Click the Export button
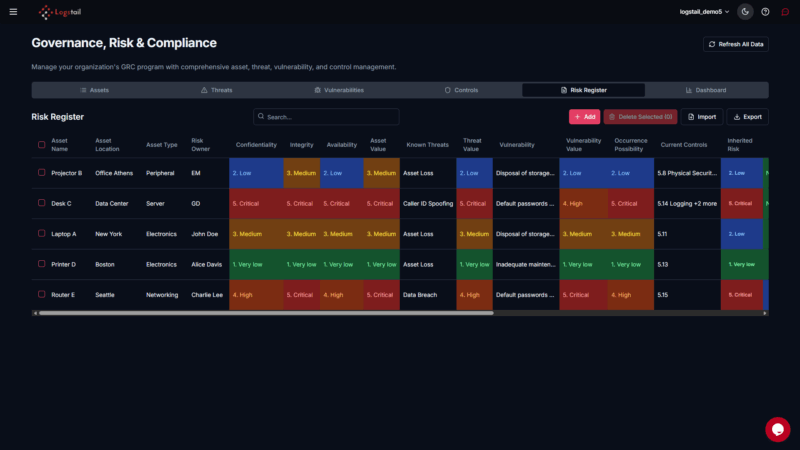Viewport: 800px width, 450px height. point(747,117)
